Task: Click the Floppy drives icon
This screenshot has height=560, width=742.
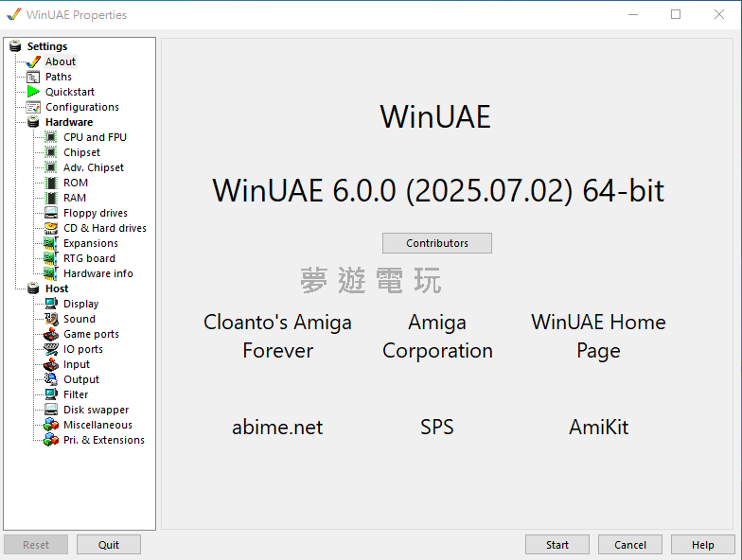Action: point(51,213)
